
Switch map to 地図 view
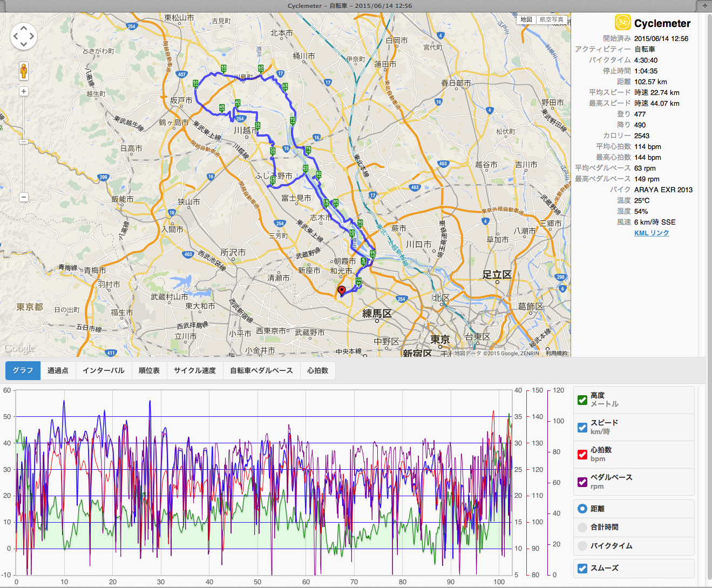point(526,19)
